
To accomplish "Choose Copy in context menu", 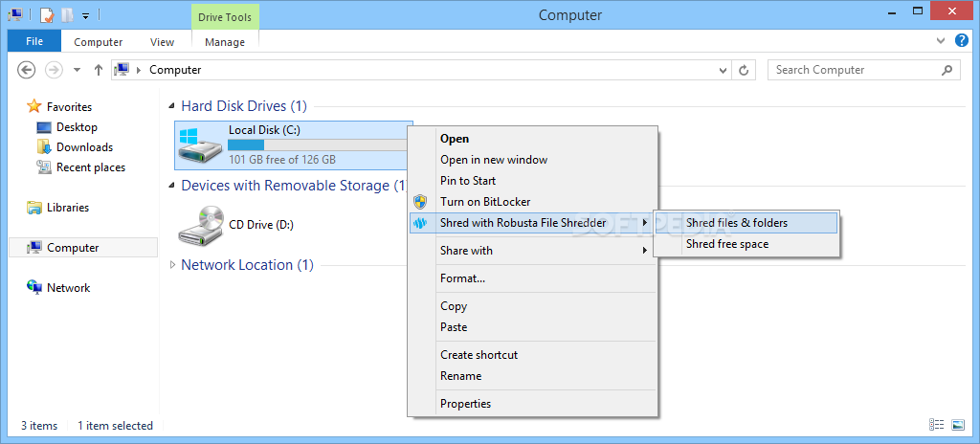I will pyautogui.click(x=532, y=306).
